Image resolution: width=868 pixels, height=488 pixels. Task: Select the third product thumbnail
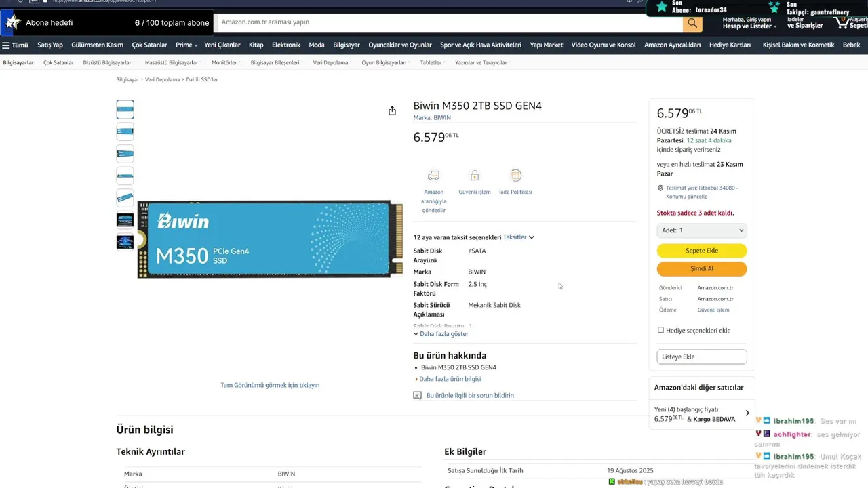point(125,154)
